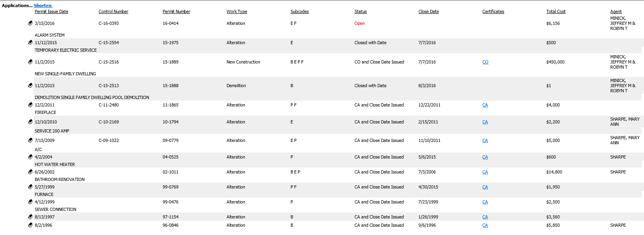This screenshot has width=644, height=235.
Task: Sort by Work Type column header
Action: coord(237,11)
